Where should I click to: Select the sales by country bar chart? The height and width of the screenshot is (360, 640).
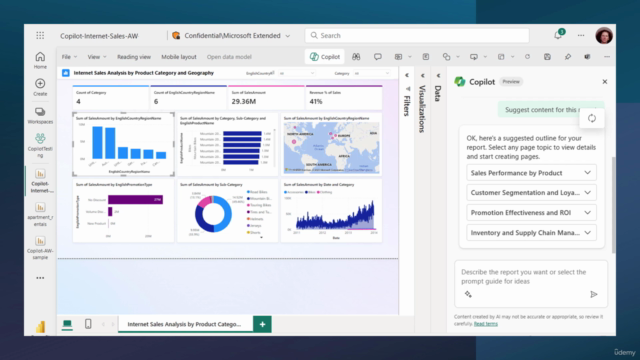[123, 144]
